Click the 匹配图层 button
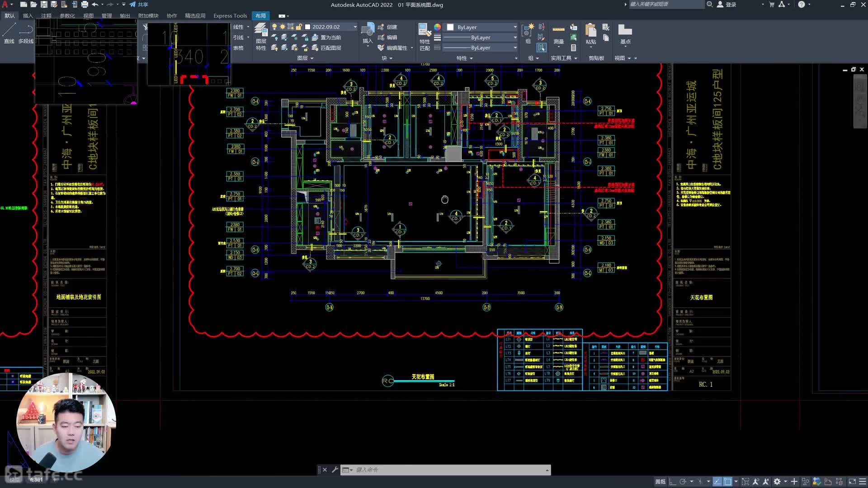Screen dimensions: 868x488 [x=330, y=48]
